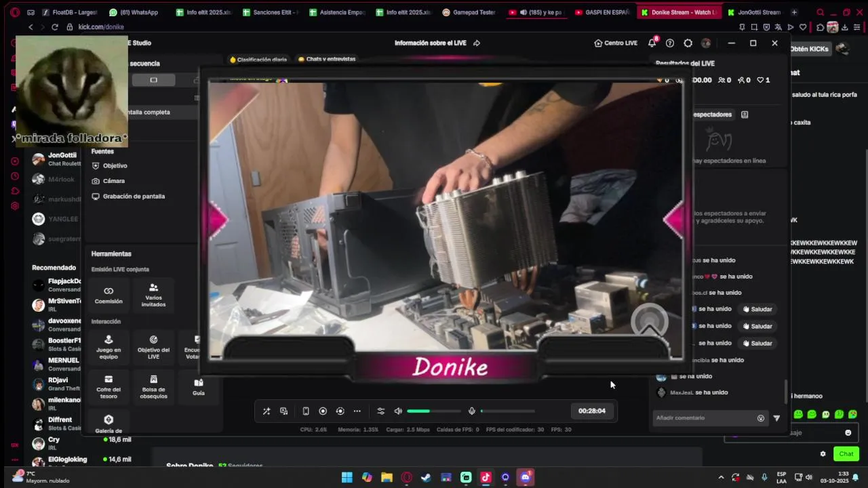
Task: Open the profile avatar in LIVE Studio header
Action: click(706, 43)
